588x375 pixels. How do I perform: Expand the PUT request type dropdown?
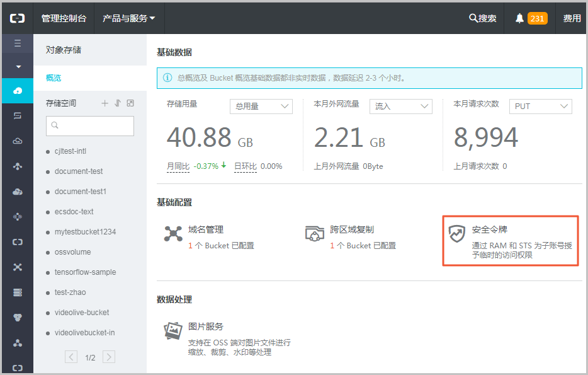tap(540, 106)
